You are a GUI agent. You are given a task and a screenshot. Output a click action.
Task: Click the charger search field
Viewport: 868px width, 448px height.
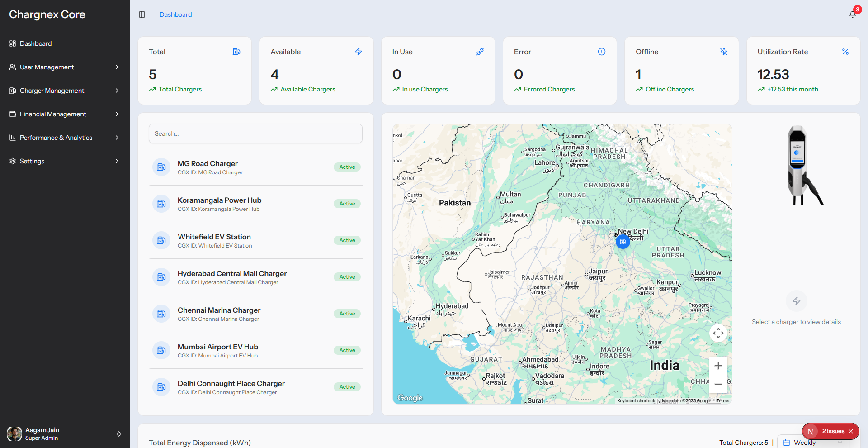point(255,133)
